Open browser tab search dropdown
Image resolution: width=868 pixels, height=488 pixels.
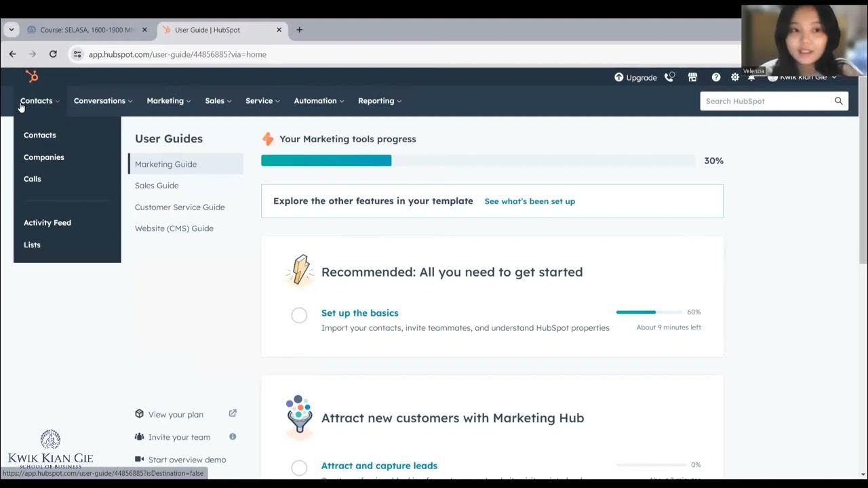pyautogui.click(x=12, y=30)
